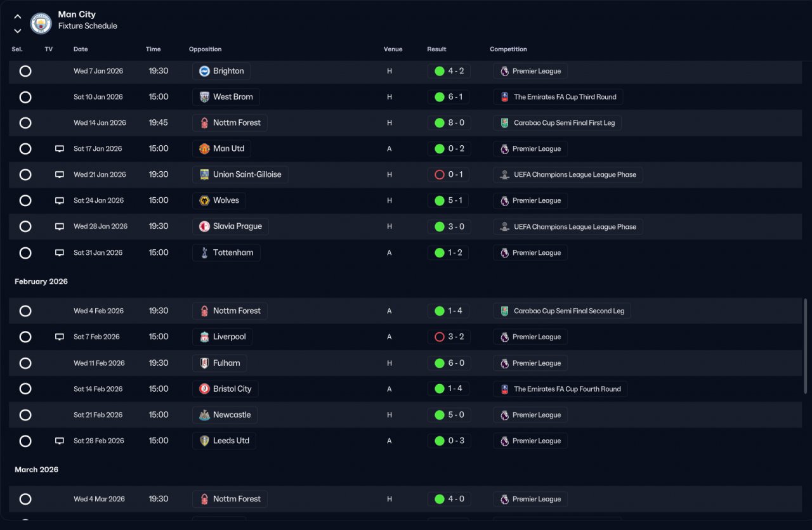The width and height of the screenshot is (812, 530).
Task: Sort by the Competition column header
Action: (508, 49)
